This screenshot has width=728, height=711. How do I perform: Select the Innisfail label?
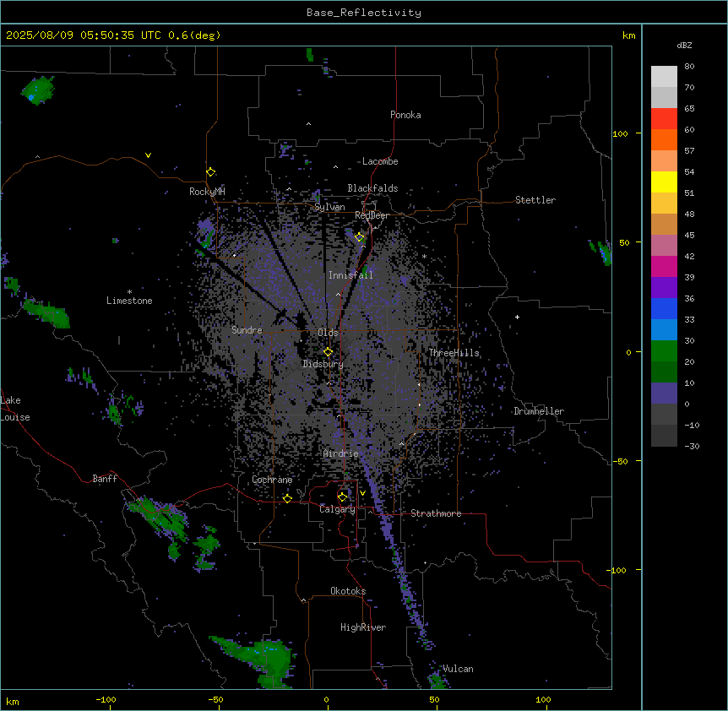tap(350, 275)
